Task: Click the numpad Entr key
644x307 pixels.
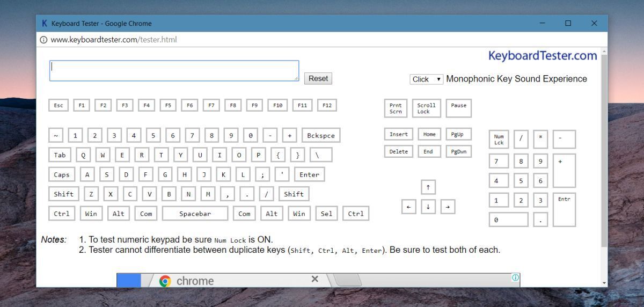Action: 564,209
